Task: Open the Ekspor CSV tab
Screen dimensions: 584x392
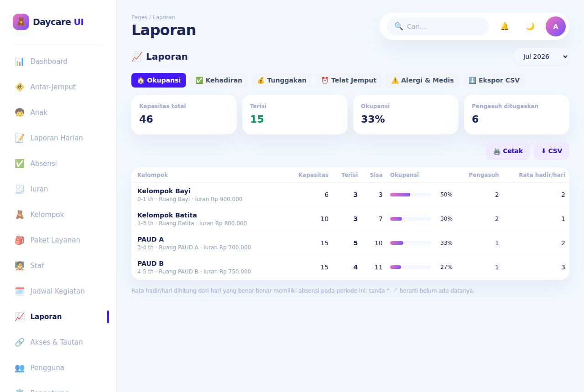Action: click(x=494, y=80)
